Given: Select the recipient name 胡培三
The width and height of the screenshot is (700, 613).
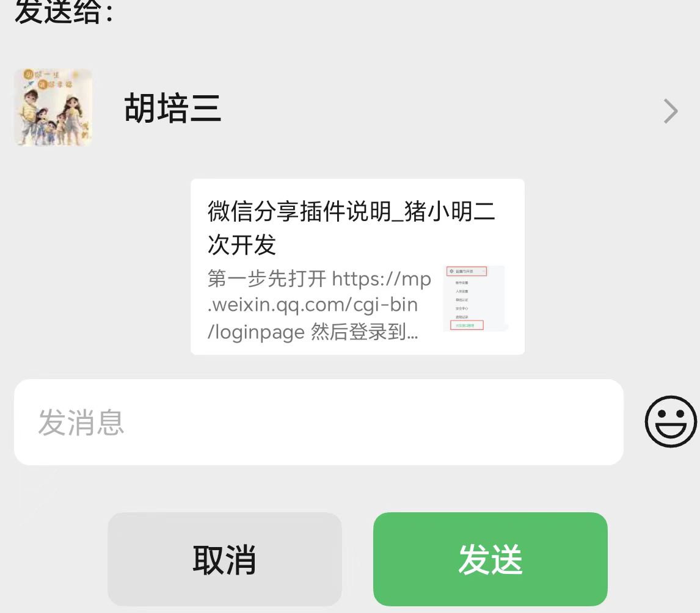Looking at the screenshot, I should point(172,108).
